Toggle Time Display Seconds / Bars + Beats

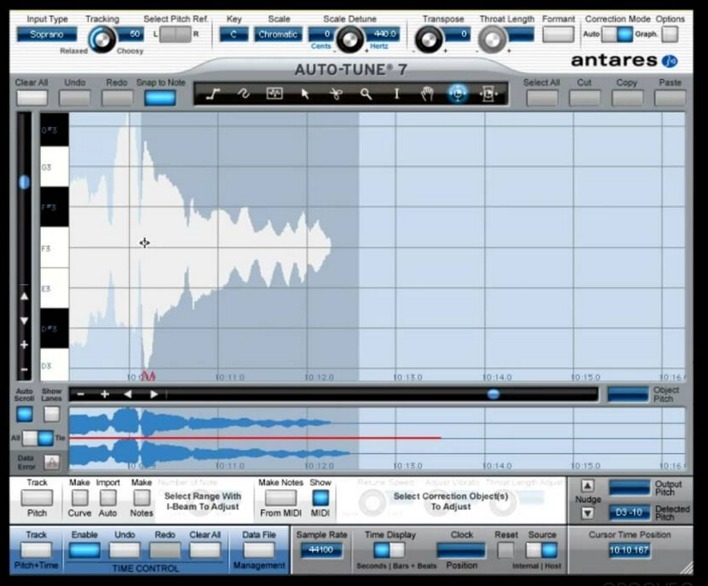point(389,550)
